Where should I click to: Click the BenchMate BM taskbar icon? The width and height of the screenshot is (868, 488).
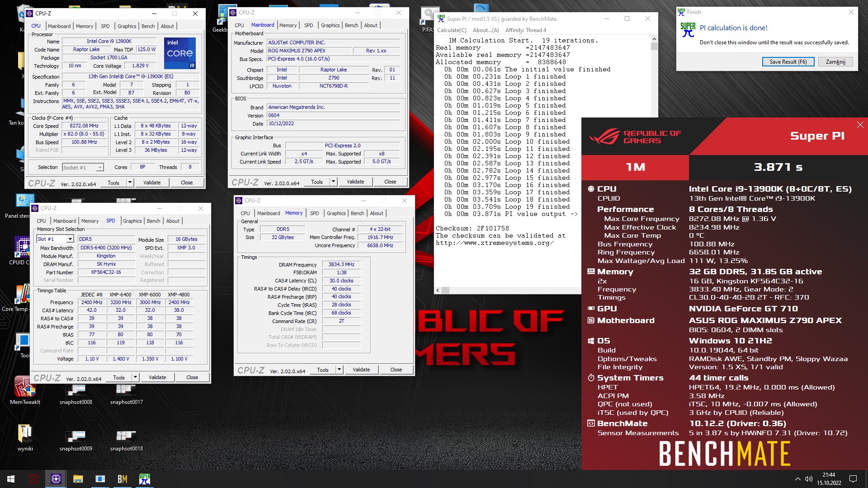(x=123, y=479)
